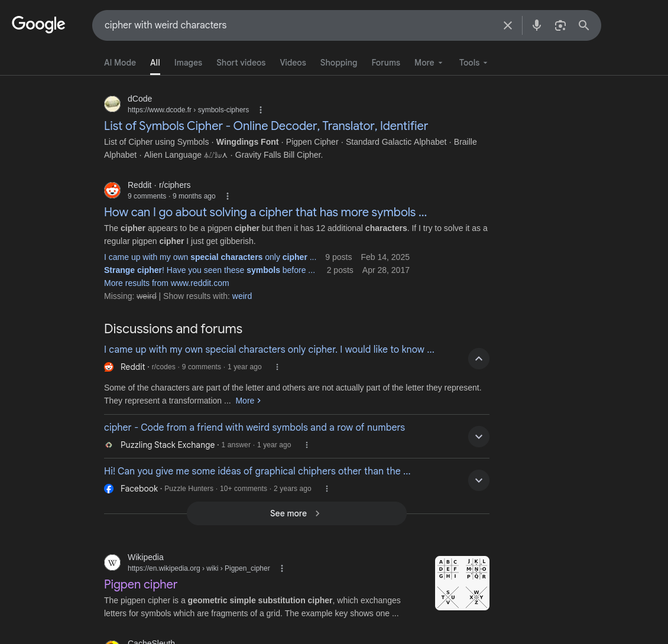668x644 pixels.
Task: Open three-dot menu for Stack Exchange discussion
Action: pyautogui.click(x=307, y=445)
